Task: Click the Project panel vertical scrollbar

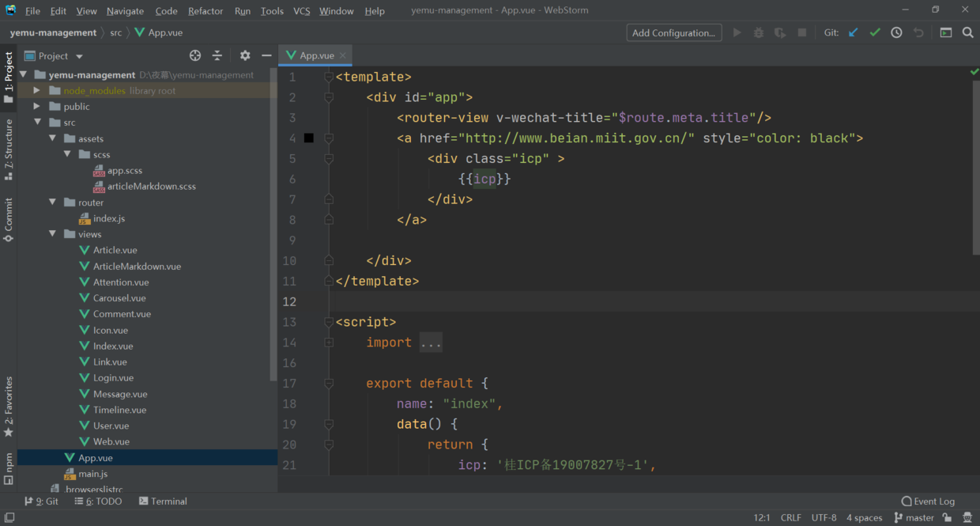Action: pos(273,225)
